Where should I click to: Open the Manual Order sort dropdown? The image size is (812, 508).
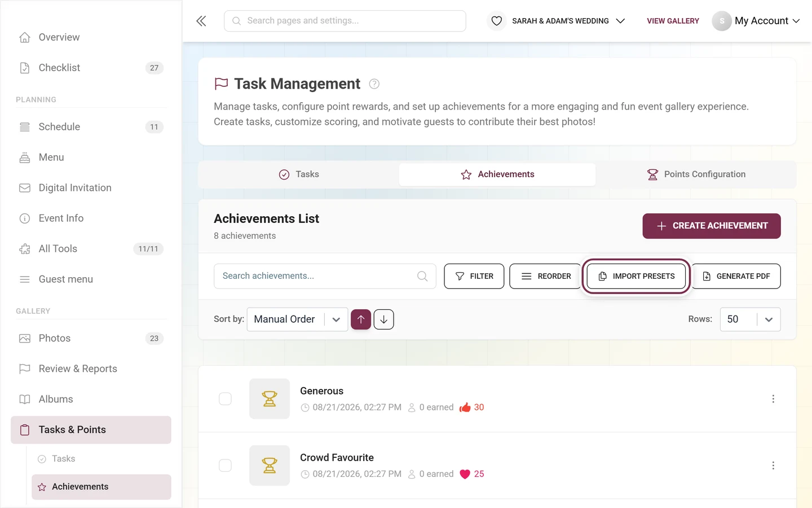[297, 319]
